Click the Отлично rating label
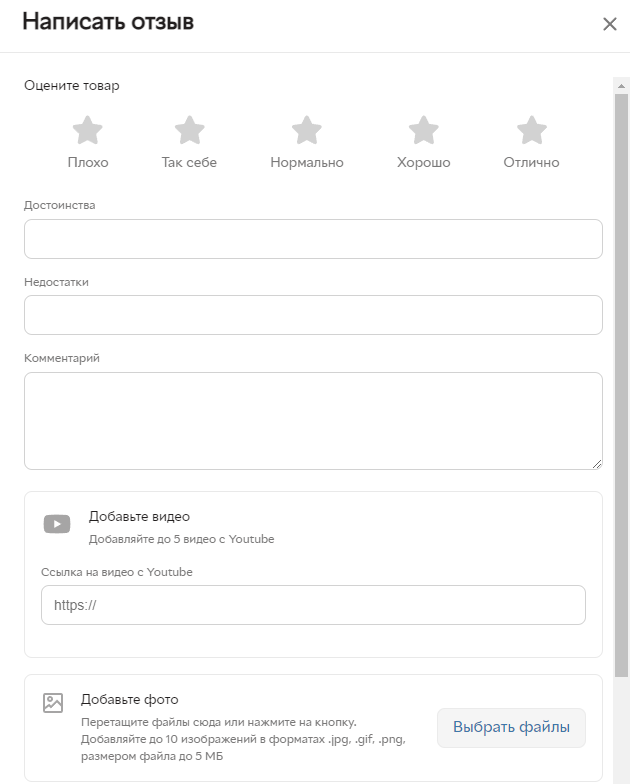 tap(532, 162)
